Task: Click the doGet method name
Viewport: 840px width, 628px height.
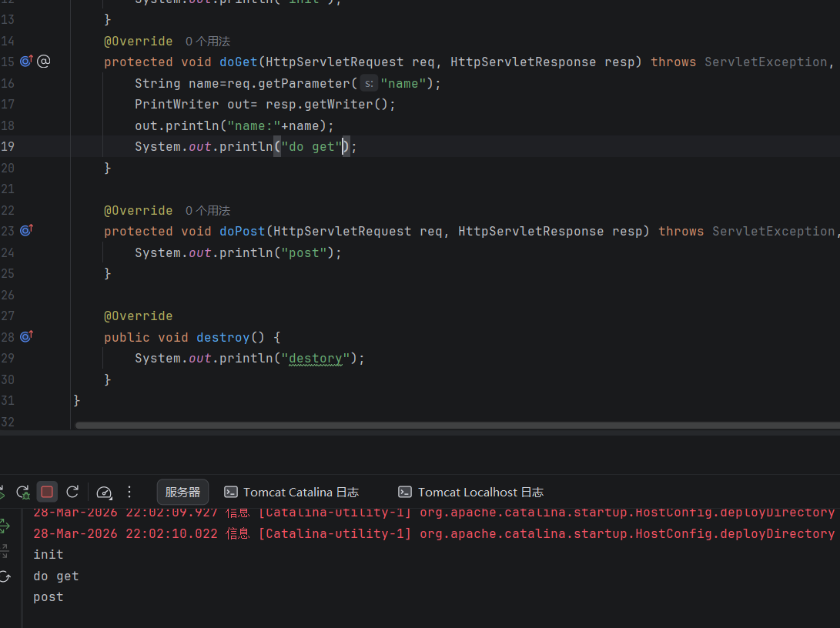Action: click(x=239, y=62)
